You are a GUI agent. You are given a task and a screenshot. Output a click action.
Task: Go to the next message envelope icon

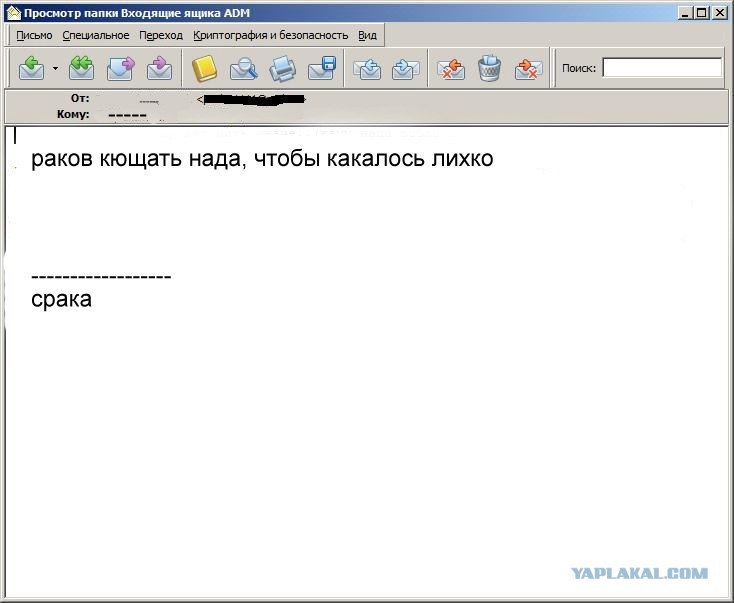coord(405,69)
